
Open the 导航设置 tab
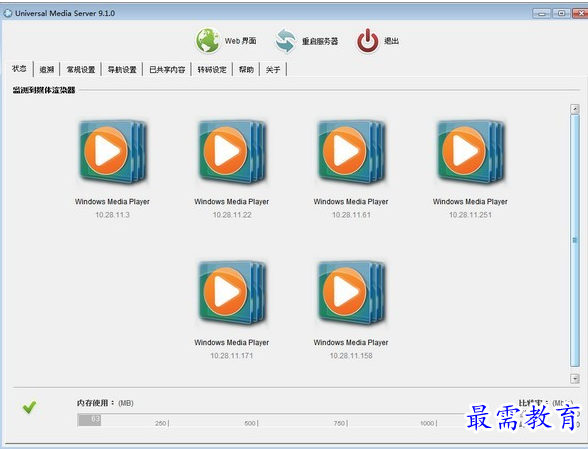tap(122, 69)
